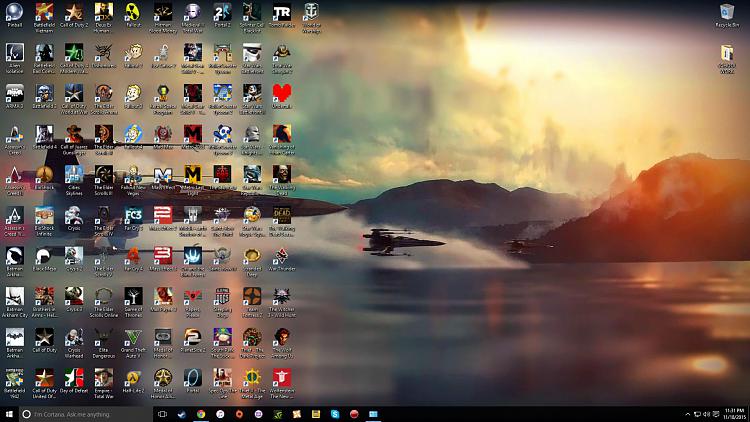Screen dimensions: 750x422
Task: Launch The Witcher 3 Wild Hunt
Action: click(x=282, y=303)
